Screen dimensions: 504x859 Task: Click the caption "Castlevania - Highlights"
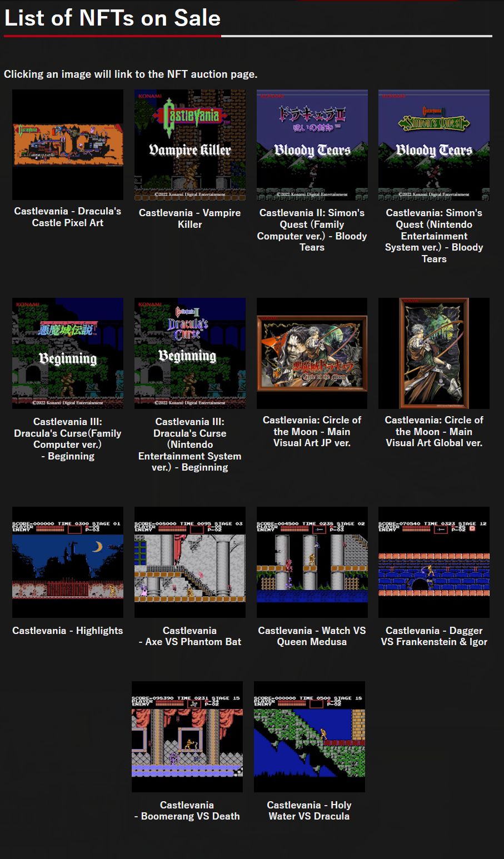(68, 631)
